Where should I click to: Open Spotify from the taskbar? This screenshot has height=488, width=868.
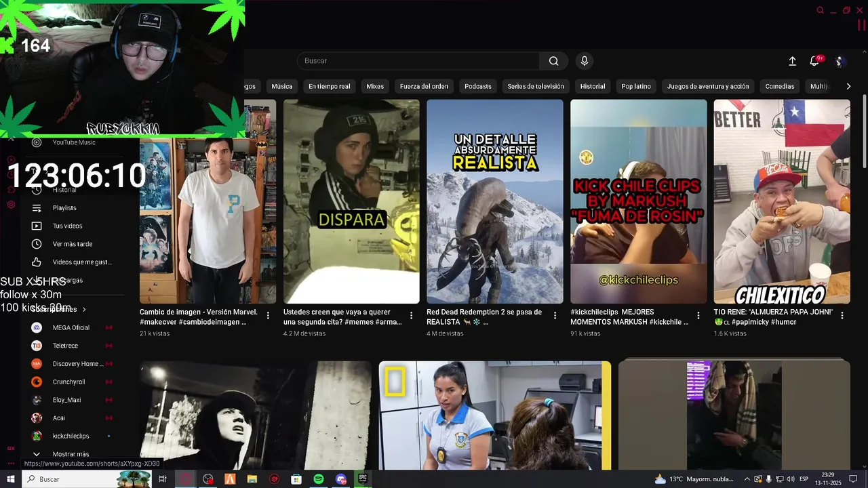(x=319, y=479)
